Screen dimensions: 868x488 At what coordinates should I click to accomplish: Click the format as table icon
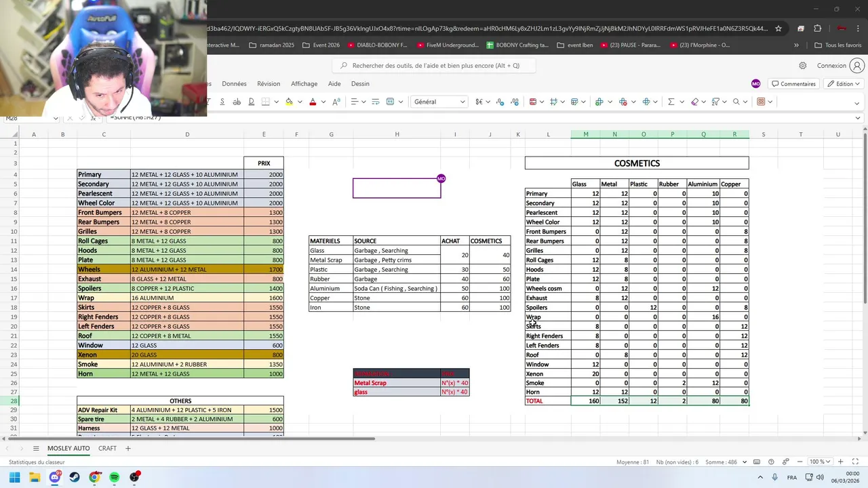pyautogui.click(x=575, y=102)
